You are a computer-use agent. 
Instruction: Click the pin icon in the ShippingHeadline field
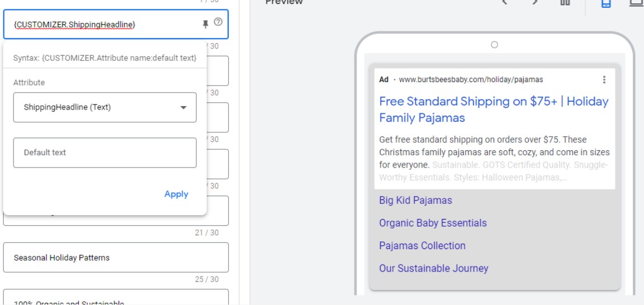point(206,25)
